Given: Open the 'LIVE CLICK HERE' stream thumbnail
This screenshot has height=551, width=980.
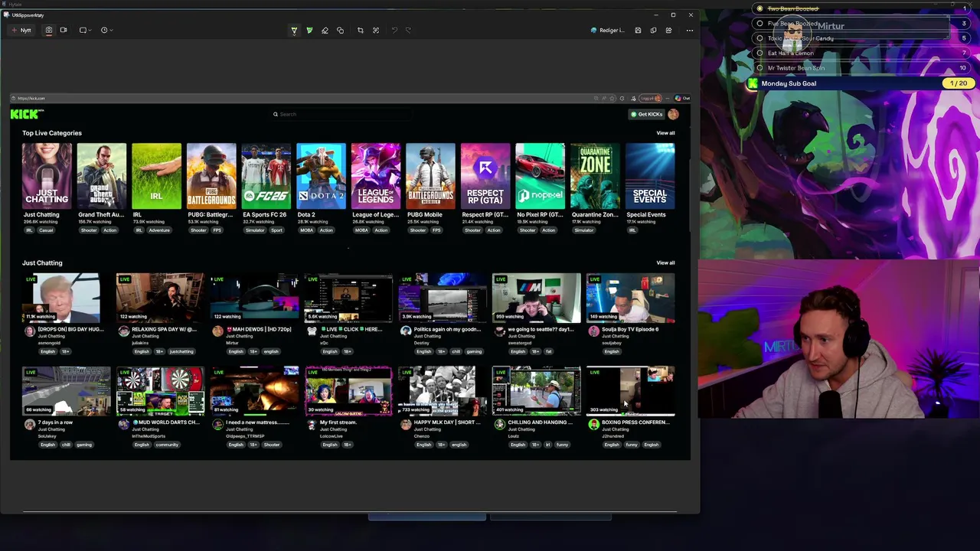Looking at the screenshot, I should pyautogui.click(x=348, y=298).
